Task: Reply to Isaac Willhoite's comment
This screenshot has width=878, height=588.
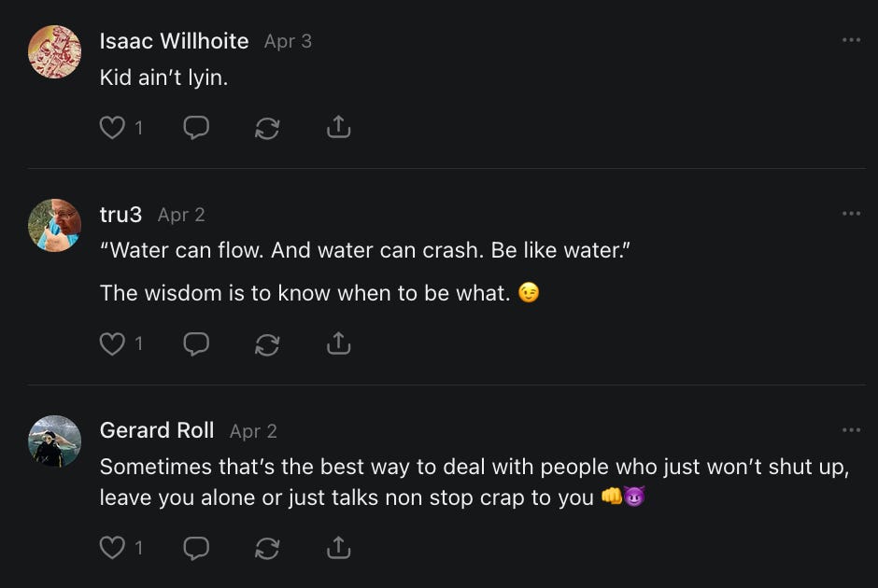Action: [196, 128]
